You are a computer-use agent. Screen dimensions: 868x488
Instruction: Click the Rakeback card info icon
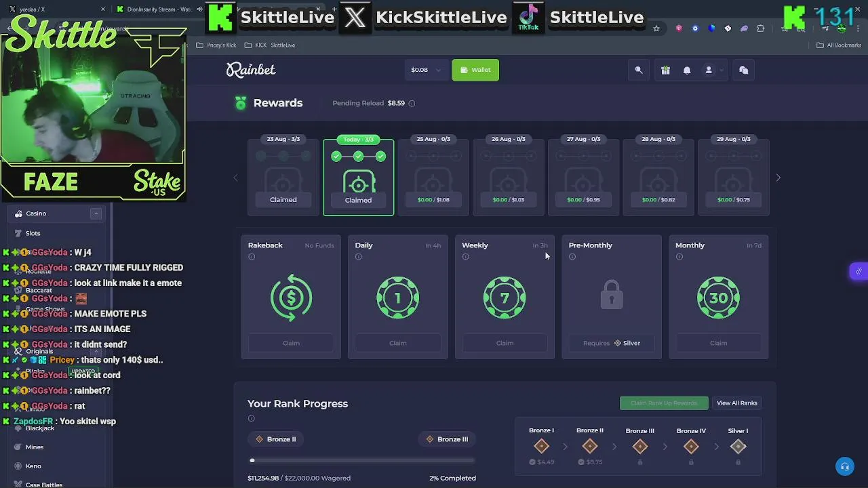(x=252, y=257)
